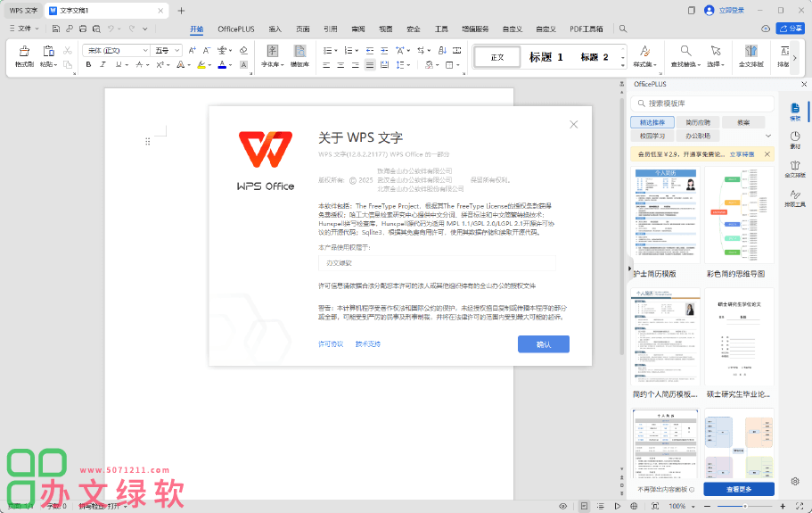Open ribbon search magnifier icon

click(x=623, y=29)
